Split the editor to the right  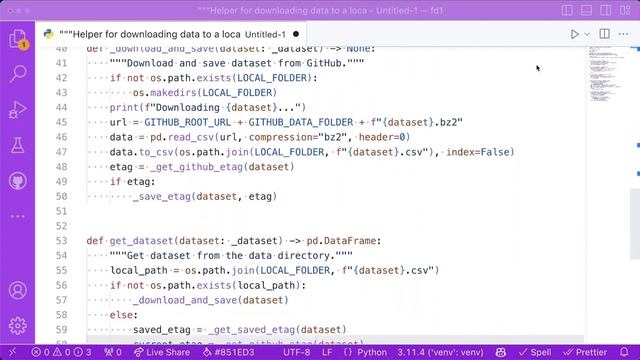604,34
